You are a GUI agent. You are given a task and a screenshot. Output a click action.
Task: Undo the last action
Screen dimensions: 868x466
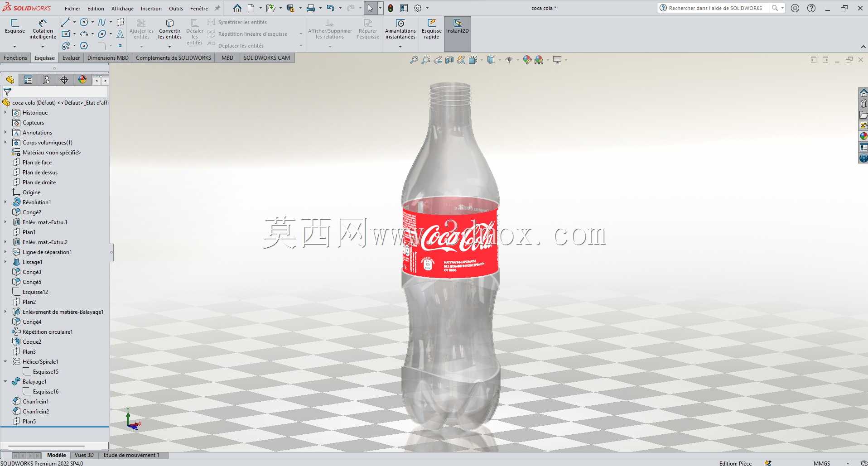coord(330,8)
